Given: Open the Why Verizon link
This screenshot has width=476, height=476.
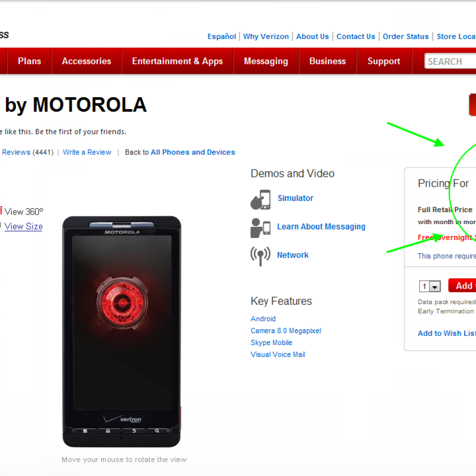Looking at the screenshot, I should pyautogui.click(x=266, y=36).
